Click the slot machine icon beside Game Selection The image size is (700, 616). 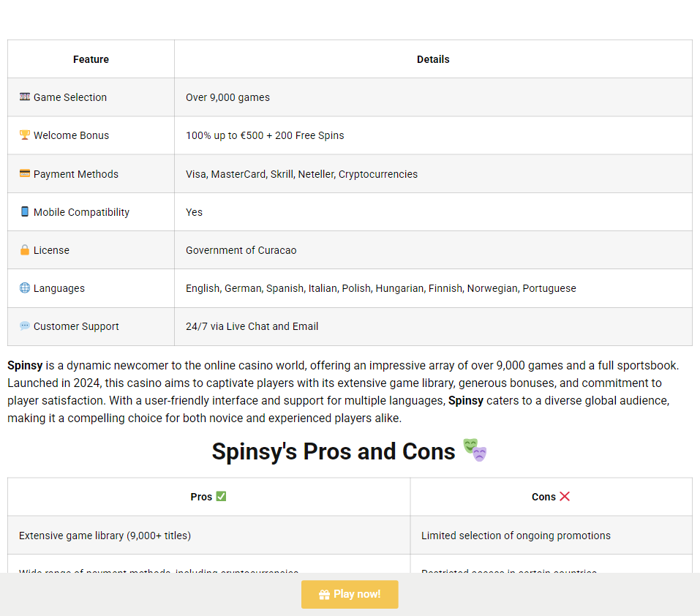click(x=25, y=97)
